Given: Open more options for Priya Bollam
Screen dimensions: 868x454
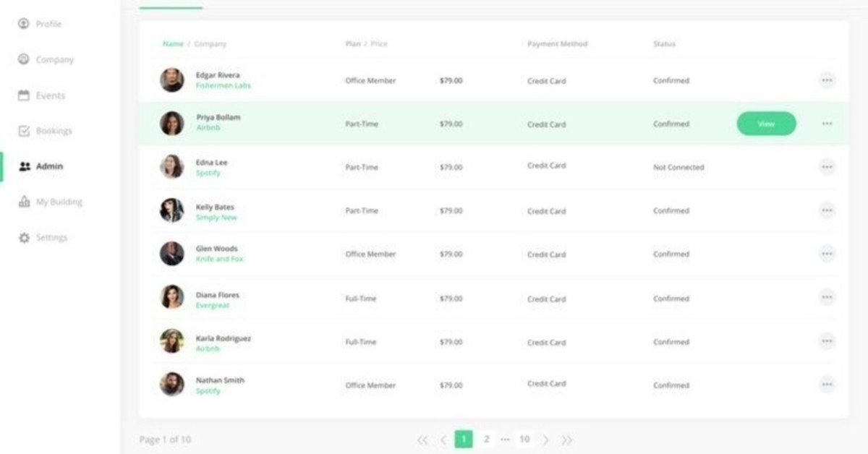Looking at the screenshot, I should tap(827, 124).
